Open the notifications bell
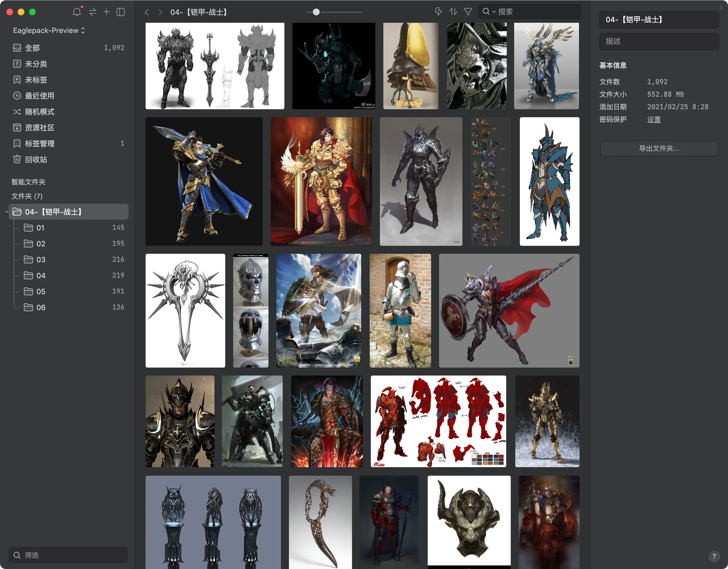728x569 pixels. 77,12
